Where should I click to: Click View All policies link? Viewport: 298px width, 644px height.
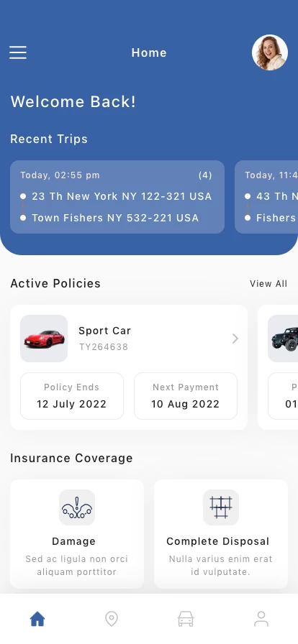(268, 283)
